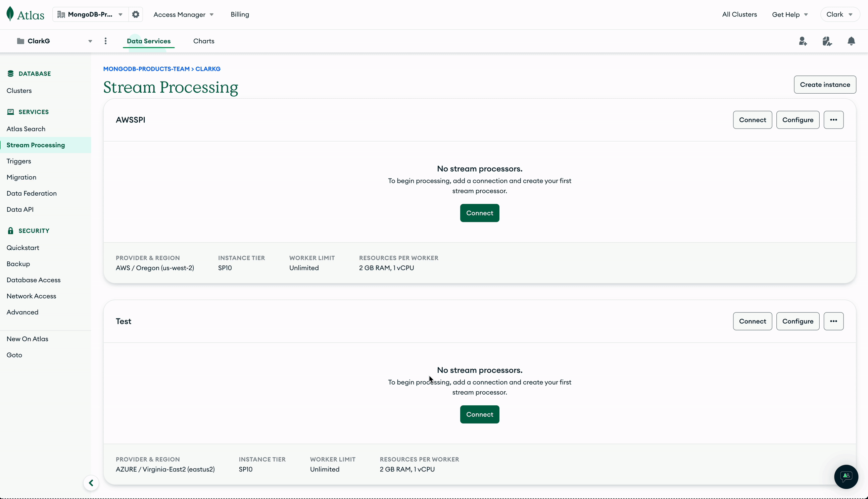Switch to the Charts tab
This screenshot has width=868, height=499.
(203, 41)
